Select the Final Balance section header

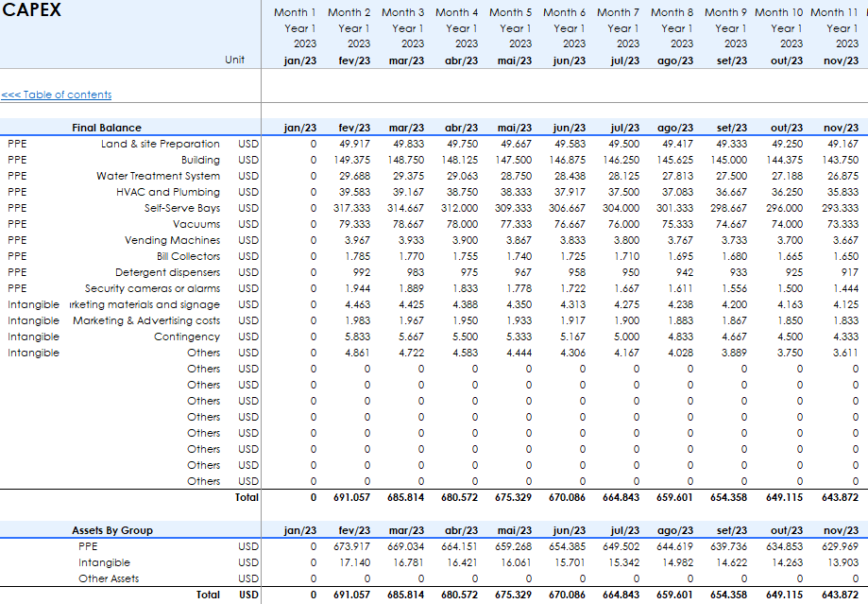(107, 128)
